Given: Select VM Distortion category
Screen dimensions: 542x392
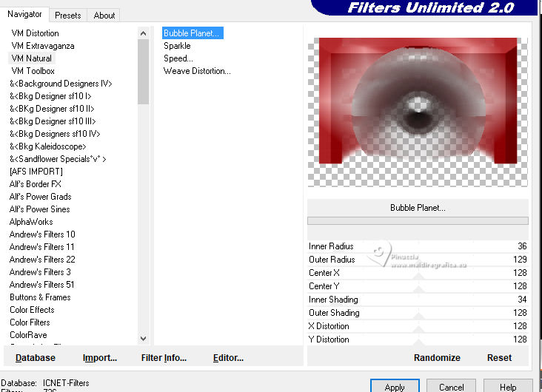Looking at the screenshot, I should point(35,33).
